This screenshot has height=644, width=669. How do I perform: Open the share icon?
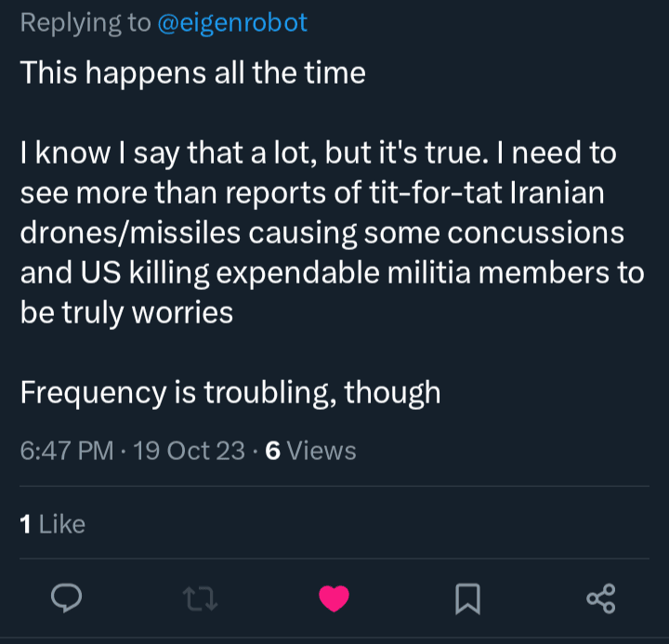601,598
